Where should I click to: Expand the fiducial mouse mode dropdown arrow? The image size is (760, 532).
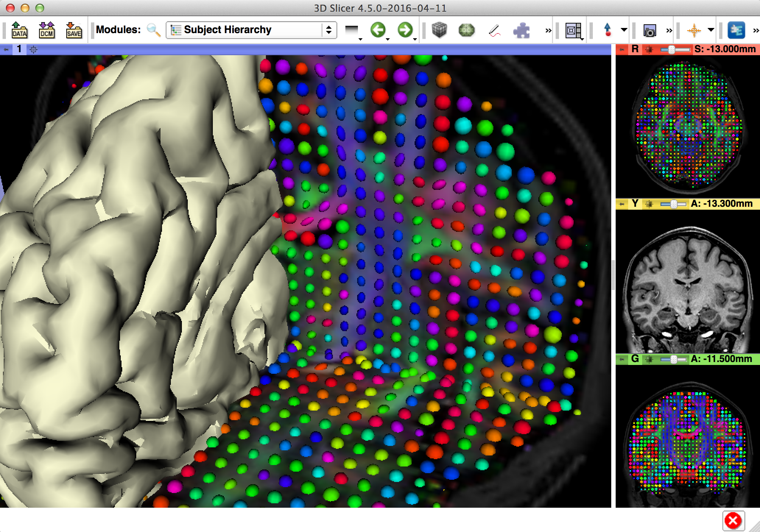click(x=624, y=30)
